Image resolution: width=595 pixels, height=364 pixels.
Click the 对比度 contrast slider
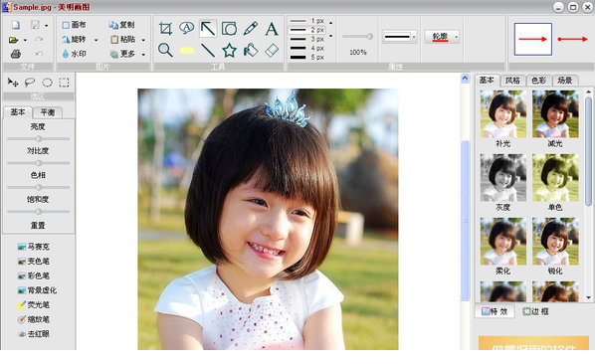[x=39, y=163]
